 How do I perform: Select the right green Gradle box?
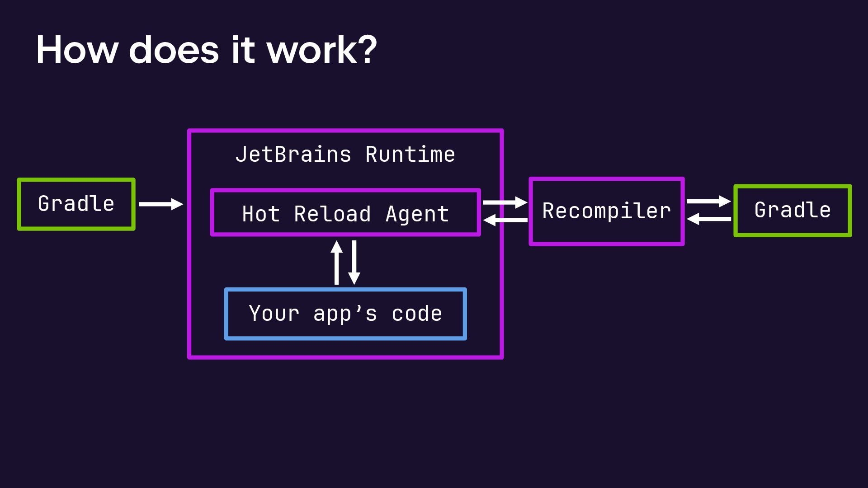coord(793,211)
